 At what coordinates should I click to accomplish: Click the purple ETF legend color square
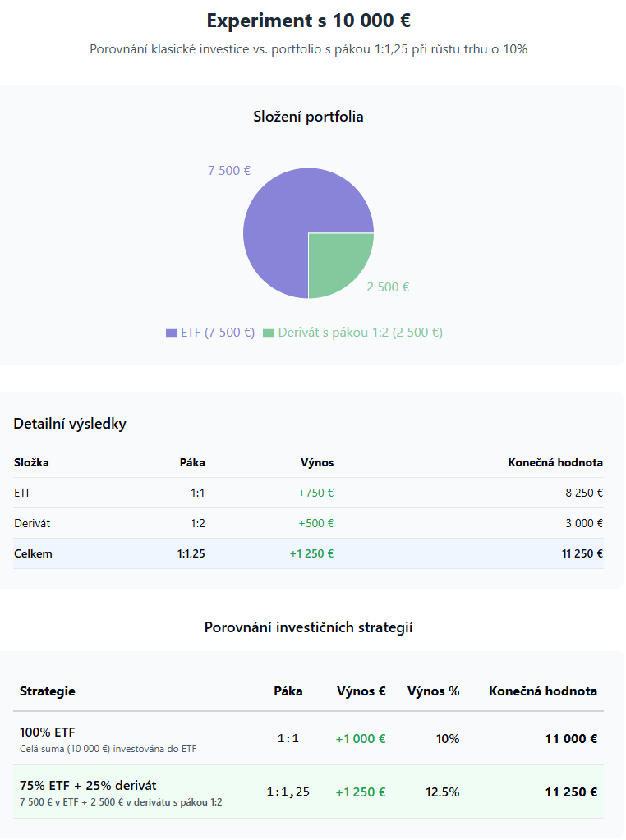(x=172, y=333)
